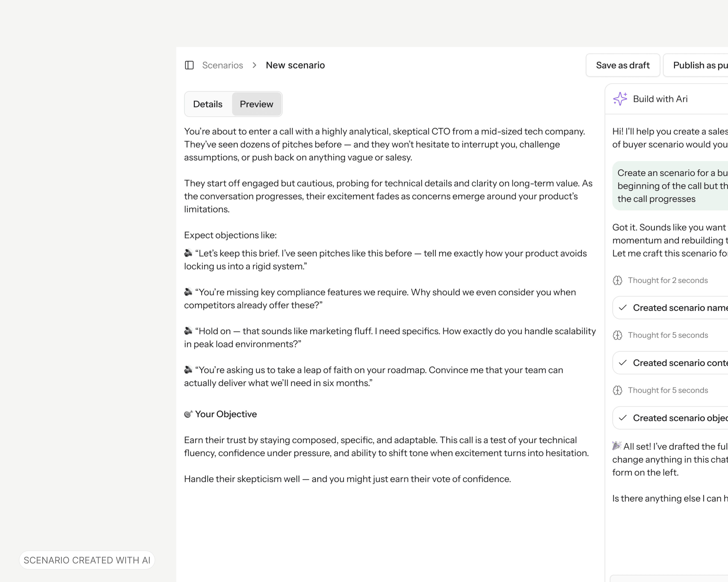Click the Build with Ari sparkle icon
The width and height of the screenshot is (728, 582).
point(620,99)
